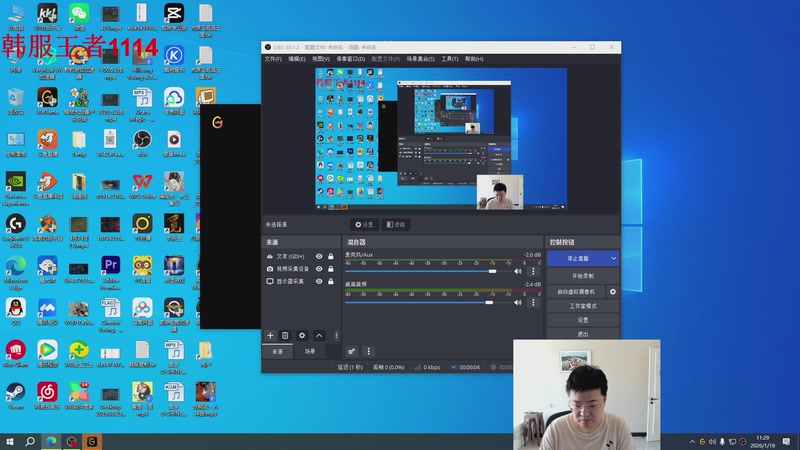Image resolution: width=800 pixels, height=450 pixels.
Task: Click the OBS preview canvas
Action: pyautogui.click(x=441, y=139)
